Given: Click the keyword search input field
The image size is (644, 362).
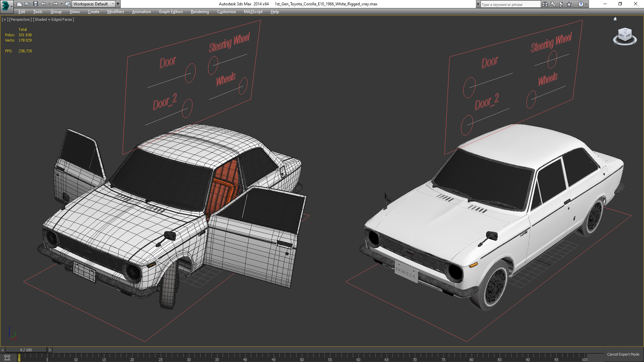Looking at the screenshot, I should click(510, 4).
